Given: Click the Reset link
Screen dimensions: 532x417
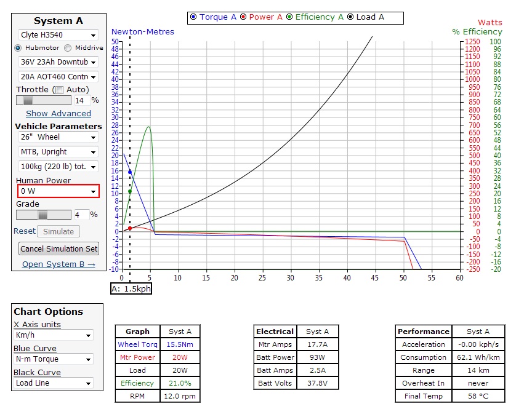Looking at the screenshot, I should (25, 231).
